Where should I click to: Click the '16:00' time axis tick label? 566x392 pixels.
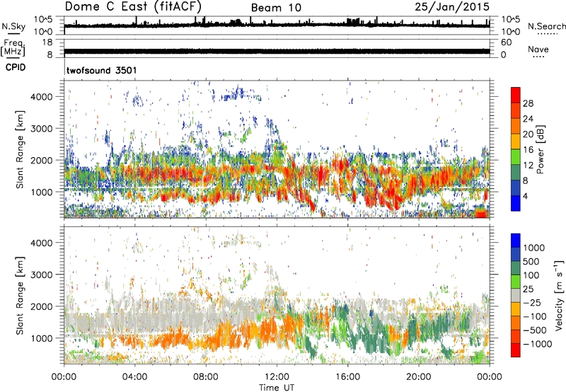(x=347, y=377)
